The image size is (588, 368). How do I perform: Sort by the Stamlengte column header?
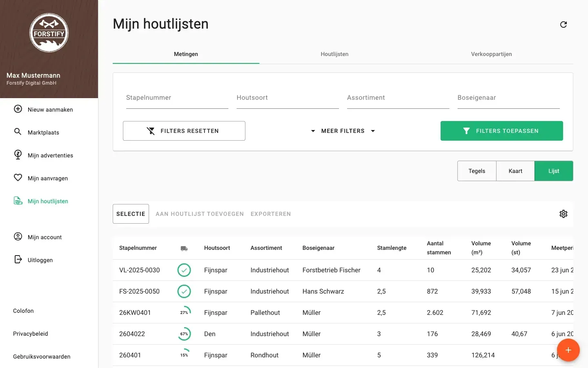[x=392, y=248]
